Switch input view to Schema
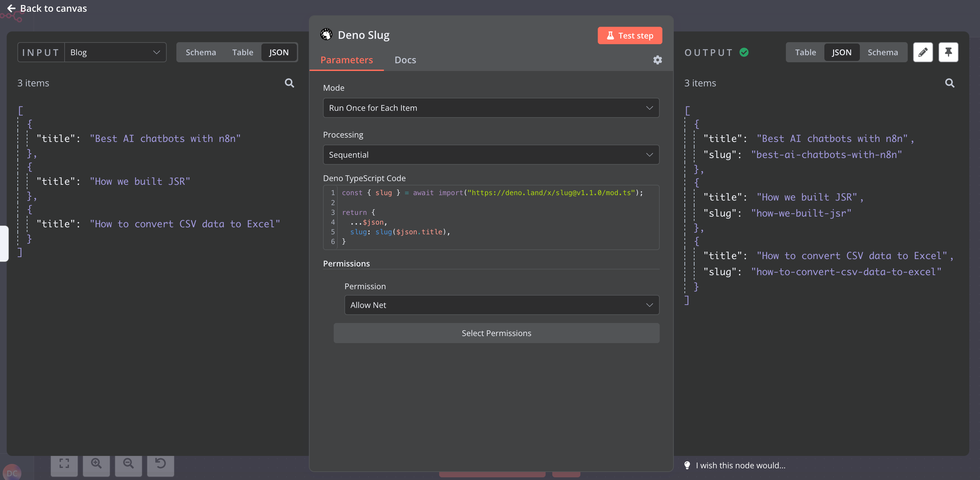This screenshot has width=980, height=480. pos(200,53)
